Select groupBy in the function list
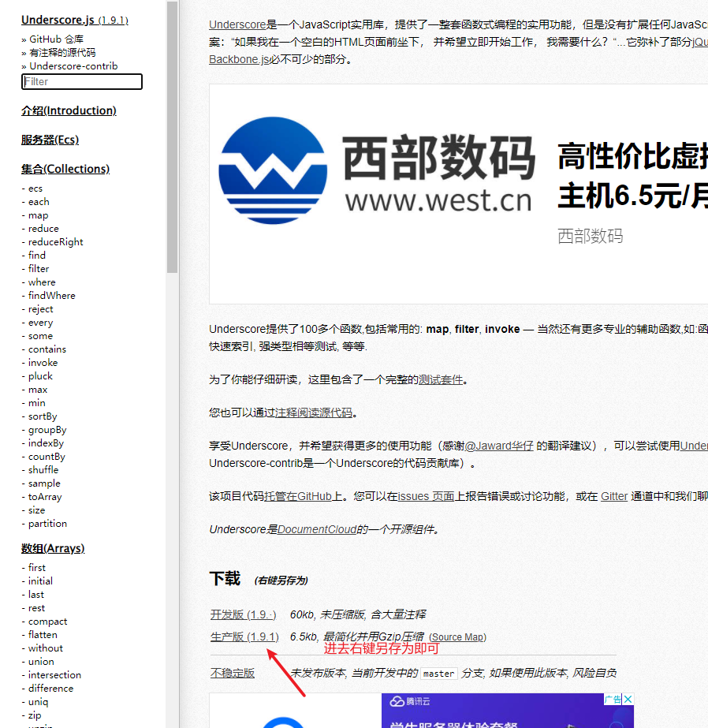Viewport: 708px width, 728px height. click(47, 430)
